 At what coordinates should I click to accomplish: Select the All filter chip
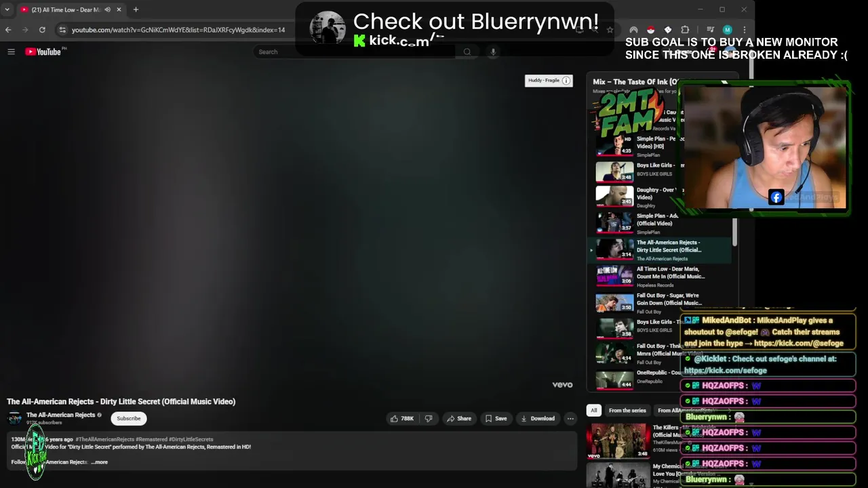pos(593,410)
